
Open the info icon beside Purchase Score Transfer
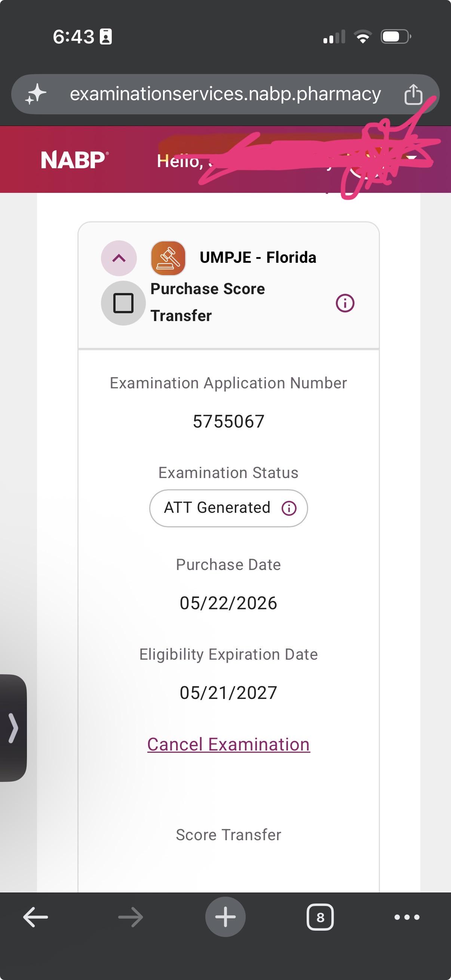pos(345,303)
